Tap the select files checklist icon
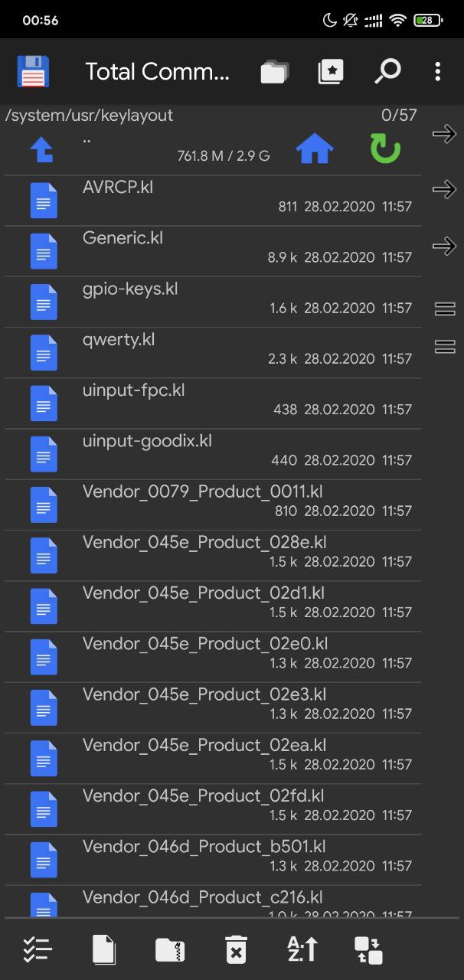The height and width of the screenshot is (980, 464). click(38, 949)
